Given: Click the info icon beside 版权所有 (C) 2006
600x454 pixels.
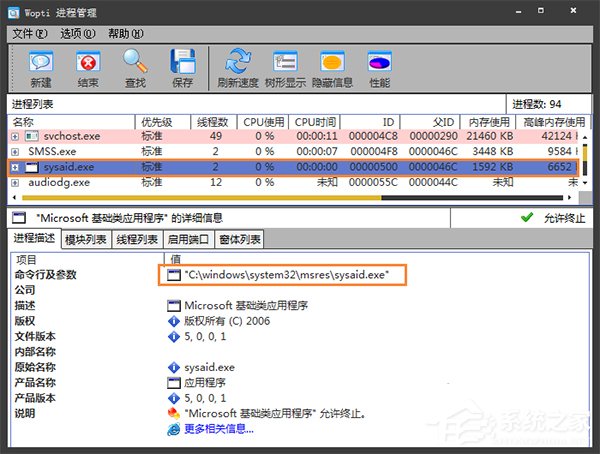Looking at the screenshot, I should click(x=174, y=321).
